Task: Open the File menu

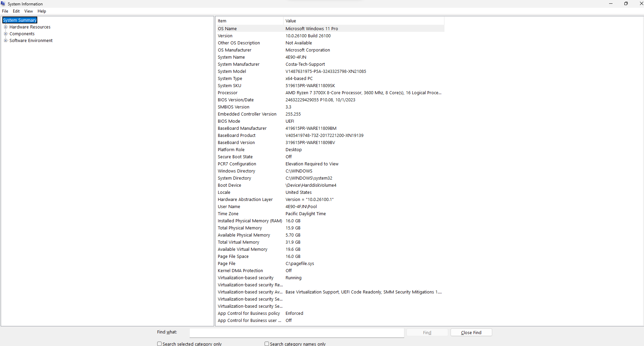Action: pyautogui.click(x=5, y=11)
